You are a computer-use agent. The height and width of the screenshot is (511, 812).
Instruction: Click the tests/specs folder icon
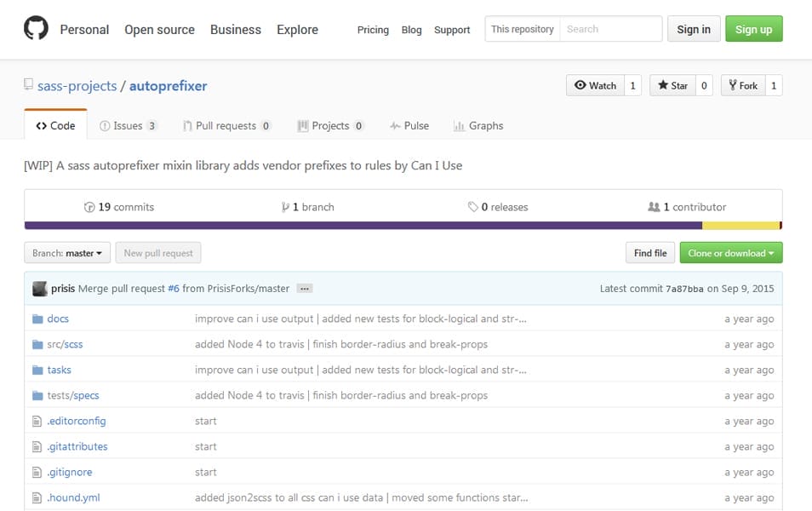click(37, 395)
